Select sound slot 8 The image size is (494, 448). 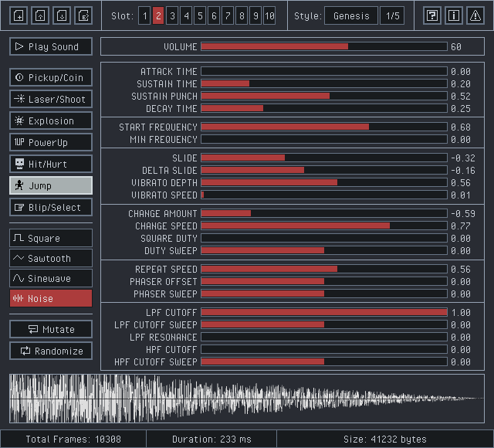pos(242,15)
